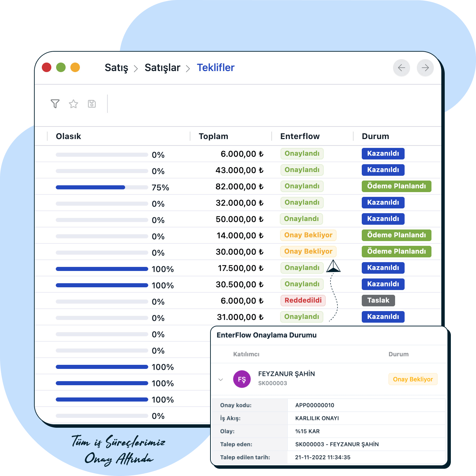This screenshot has height=476, width=476.
Task: Click the Reddedildi badge
Action: [x=303, y=300]
